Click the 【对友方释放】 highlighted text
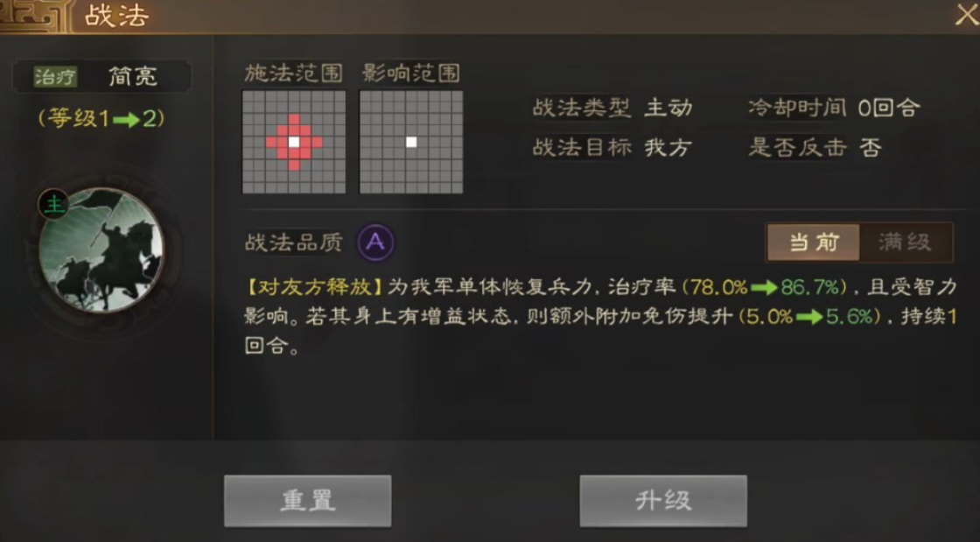This screenshot has height=542, width=980. tap(316, 287)
